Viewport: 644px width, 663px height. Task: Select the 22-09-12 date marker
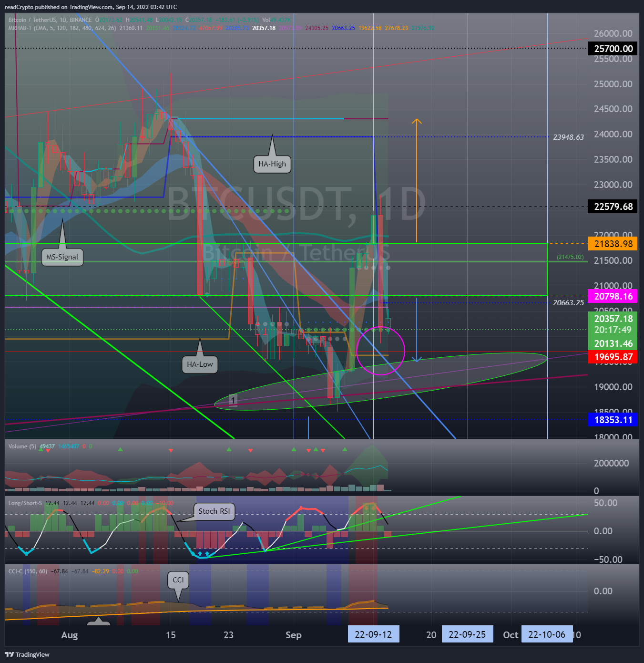[373, 634]
